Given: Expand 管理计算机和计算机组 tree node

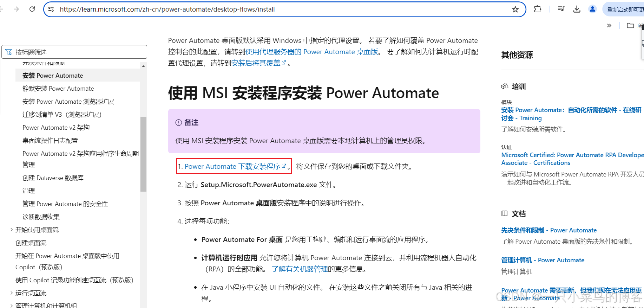Looking at the screenshot, I should coord(12,306).
